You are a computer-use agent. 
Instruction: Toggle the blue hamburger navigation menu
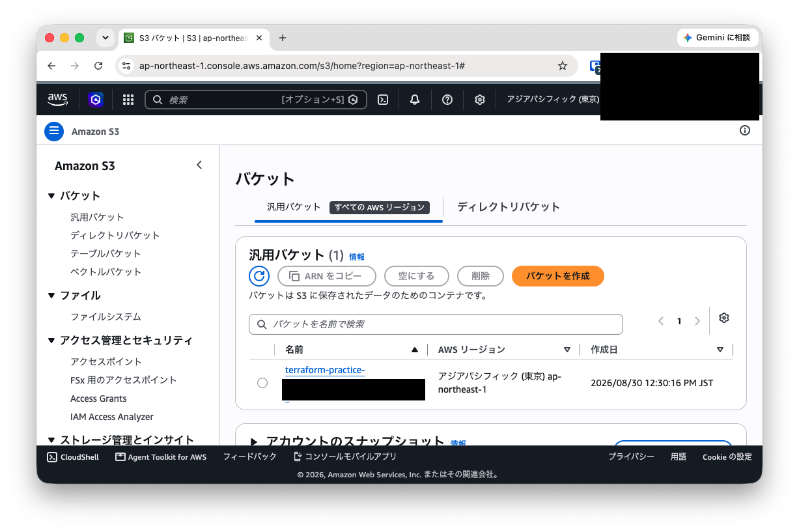tap(54, 131)
